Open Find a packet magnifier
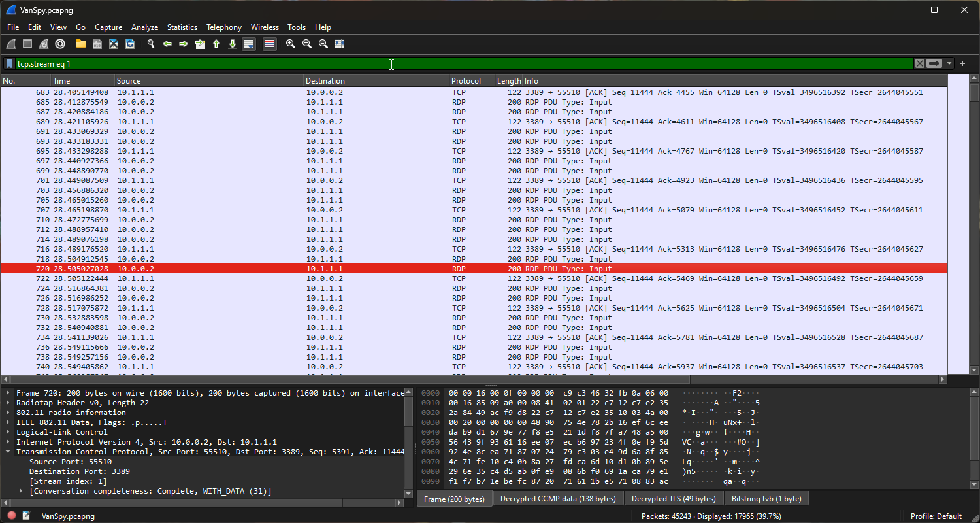980x523 pixels. 151,44
